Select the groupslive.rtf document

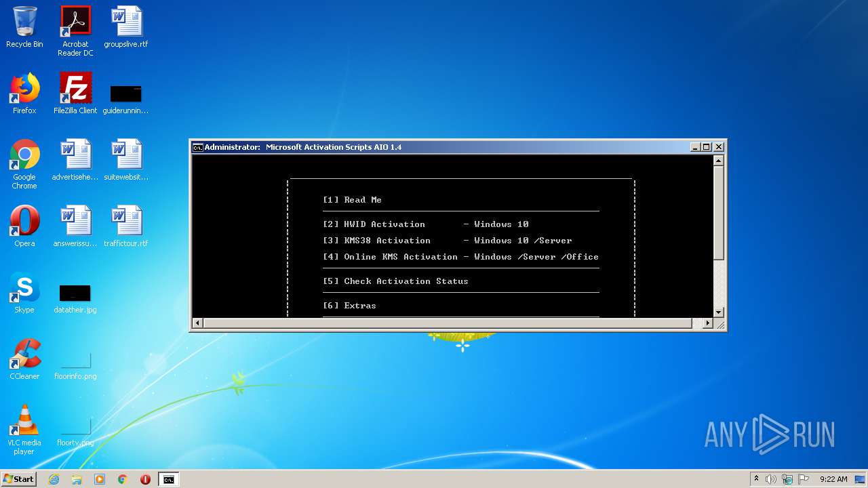(126, 28)
